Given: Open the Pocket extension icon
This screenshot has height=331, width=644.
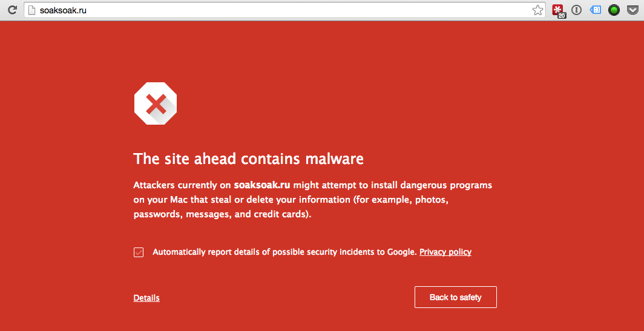Looking at the screenshot, I should (x=632, y=10).
